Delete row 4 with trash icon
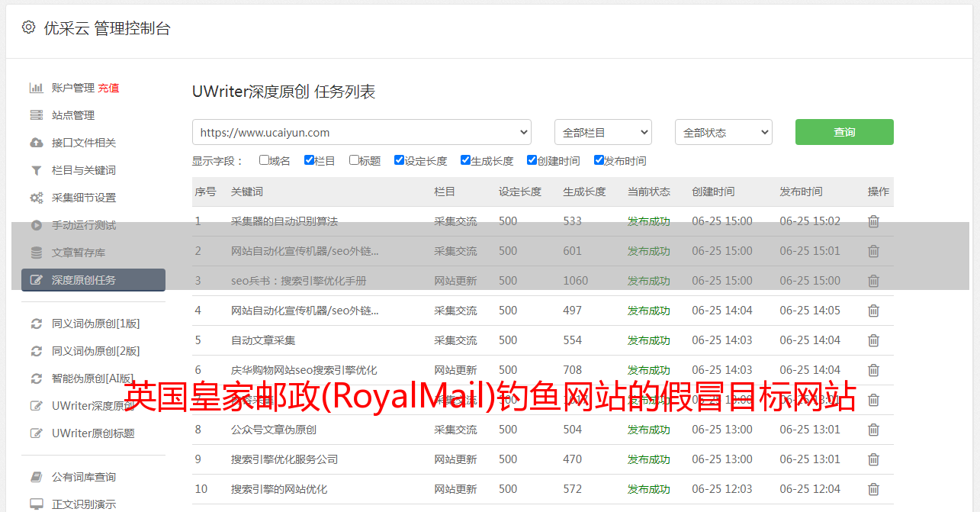Image resolution: width=980 pixels, height=512 pixels. [873, 311]
